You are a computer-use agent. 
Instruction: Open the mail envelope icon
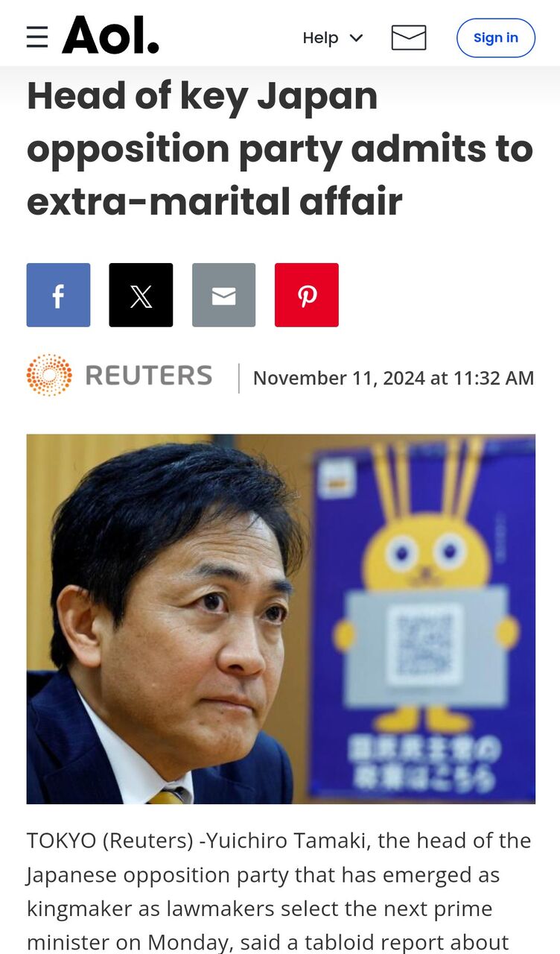(x=409, y=37)
